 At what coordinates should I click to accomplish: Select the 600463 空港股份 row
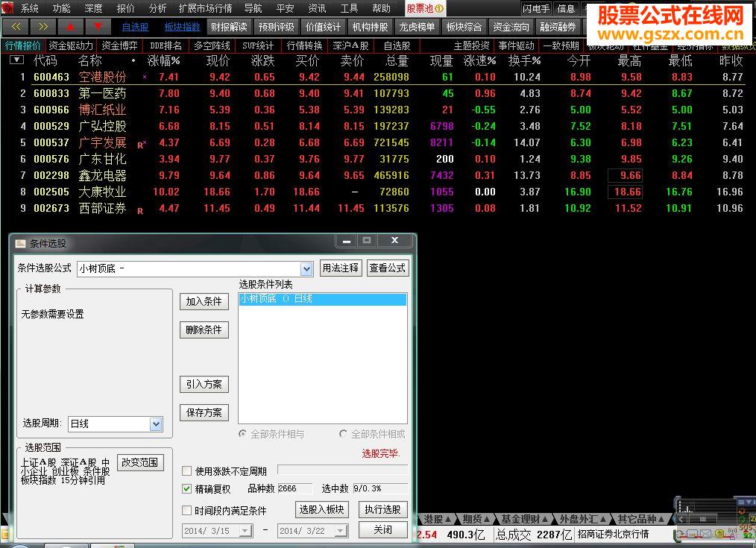coord(378,77)
